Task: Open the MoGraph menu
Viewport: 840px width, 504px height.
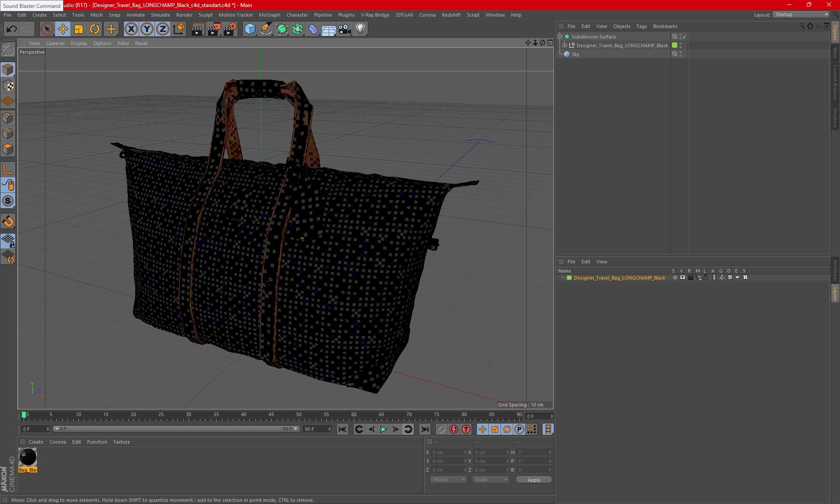Action: (x=269, y=15)
